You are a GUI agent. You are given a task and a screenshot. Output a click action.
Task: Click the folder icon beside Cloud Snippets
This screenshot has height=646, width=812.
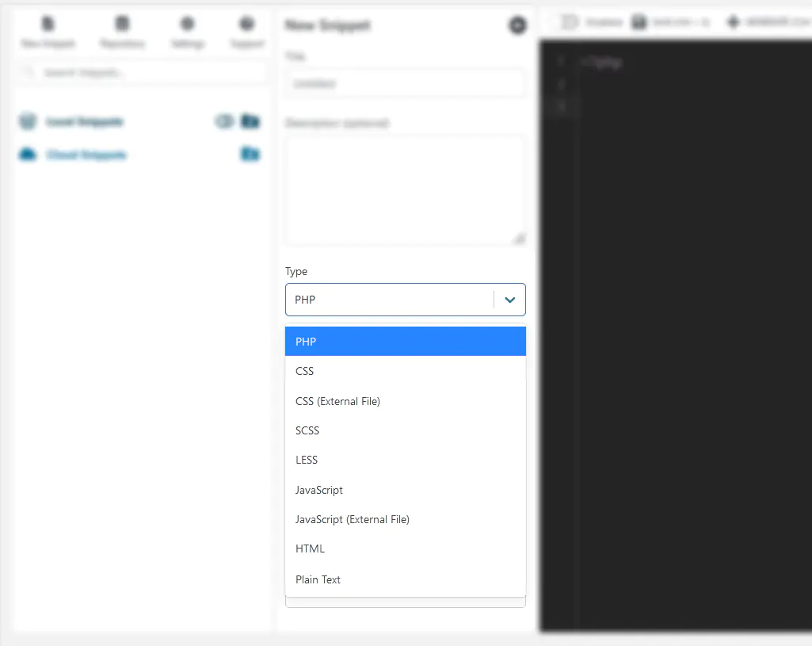coord(250,155)
